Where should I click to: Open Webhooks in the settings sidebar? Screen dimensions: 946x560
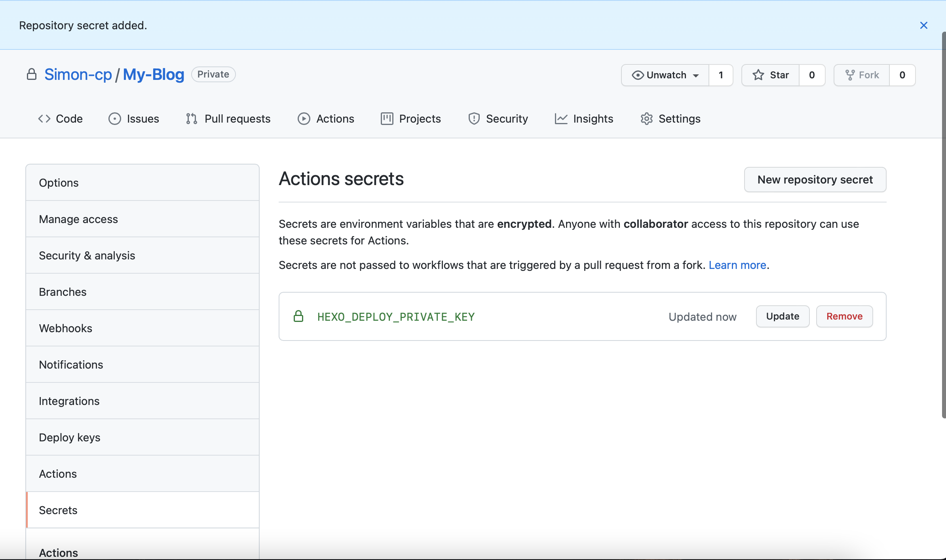pos(142,328)
